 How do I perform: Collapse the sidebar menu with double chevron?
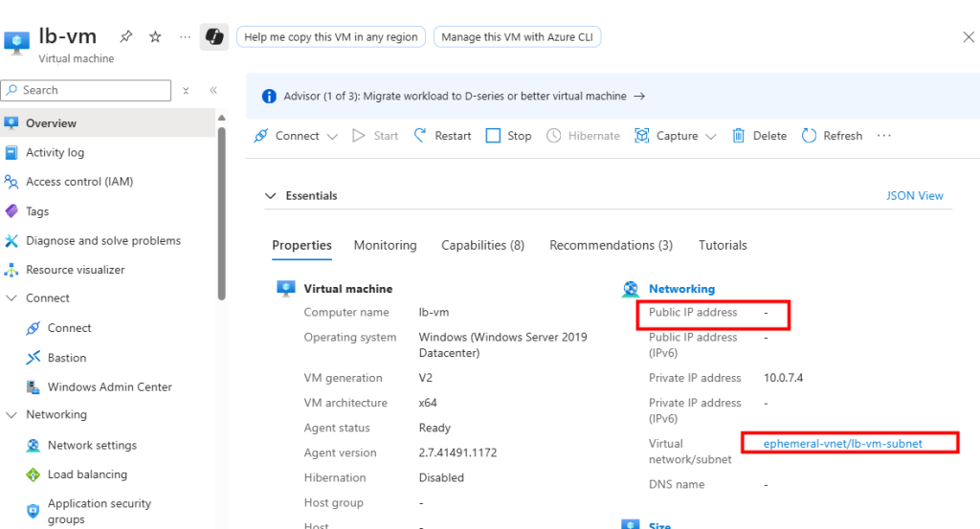[x=213, y=90]
